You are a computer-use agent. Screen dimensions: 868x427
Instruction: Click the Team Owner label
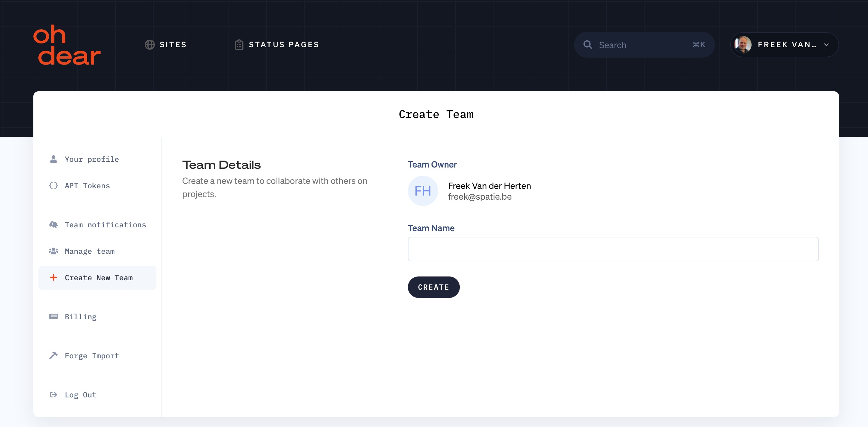432,164
